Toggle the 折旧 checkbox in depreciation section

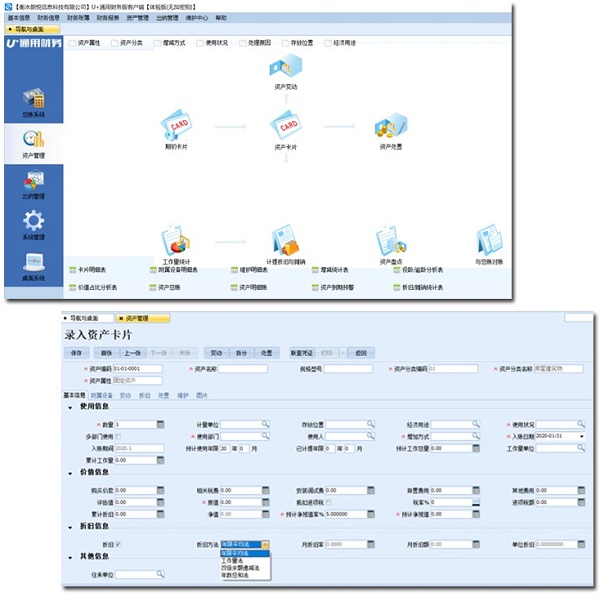(120, 544)
